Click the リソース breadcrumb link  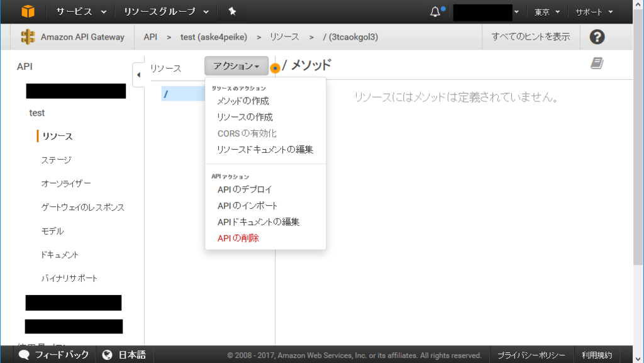[x=284, y=37]
